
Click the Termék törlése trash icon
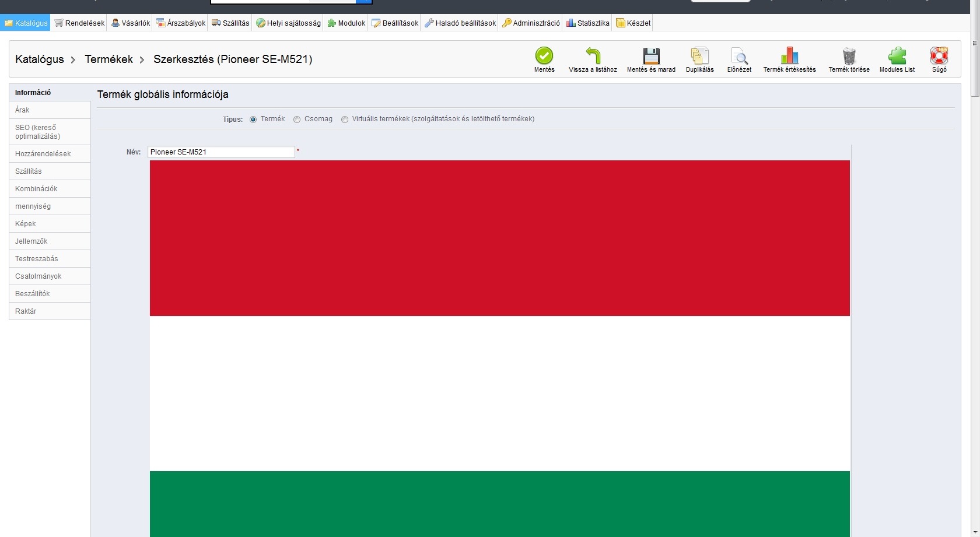pyautogui.click(x=849, y=55)
